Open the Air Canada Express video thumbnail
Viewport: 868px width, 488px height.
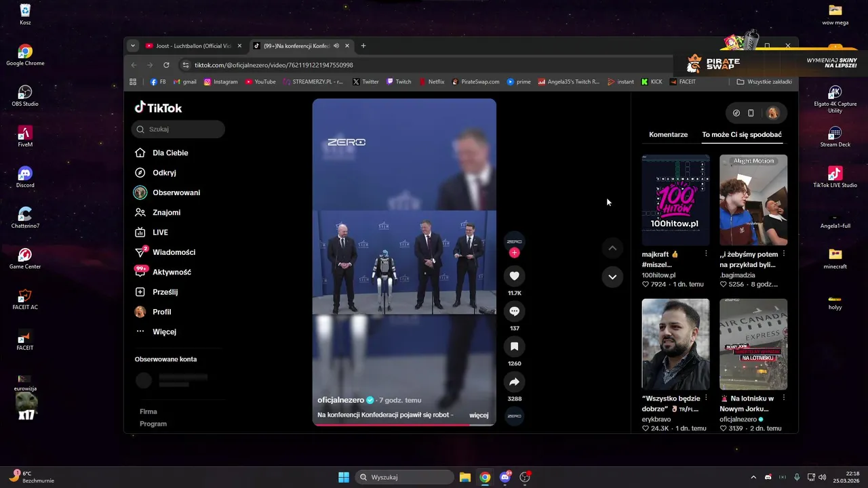pos(753,344)
